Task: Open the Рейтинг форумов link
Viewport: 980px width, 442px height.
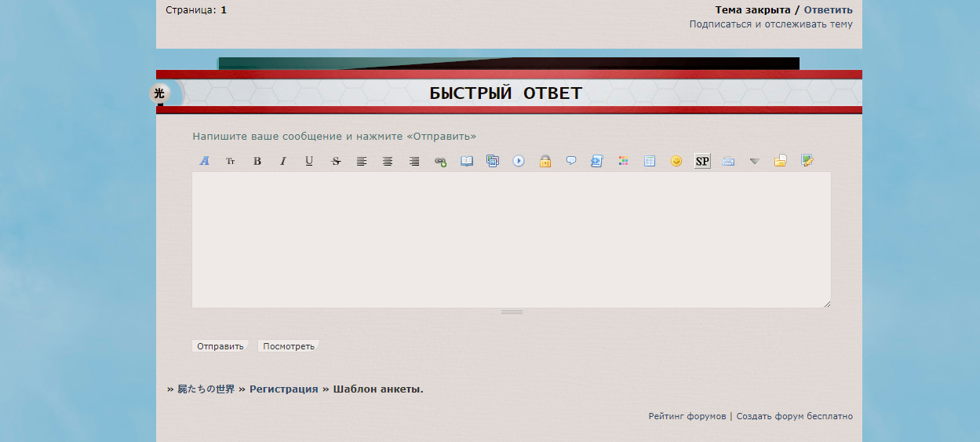Action: coord(687,416)
